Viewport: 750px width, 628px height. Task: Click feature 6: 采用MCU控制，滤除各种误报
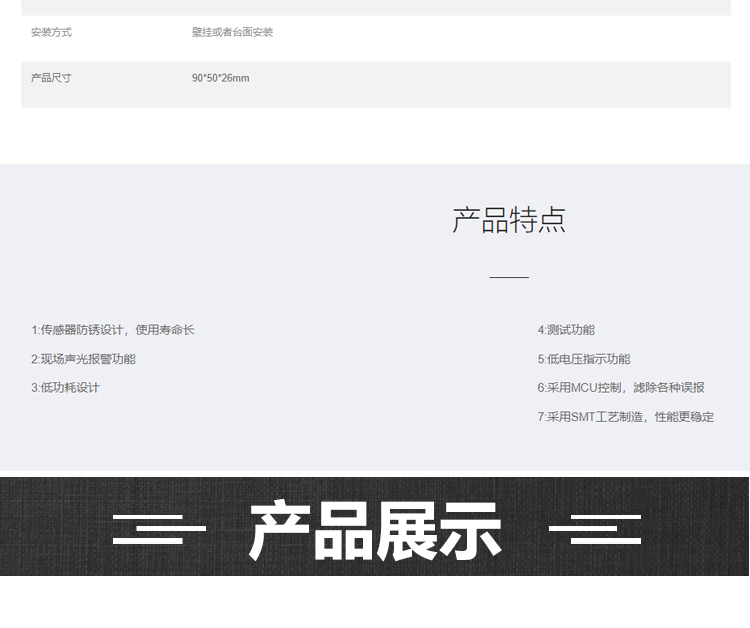(621, 388)
